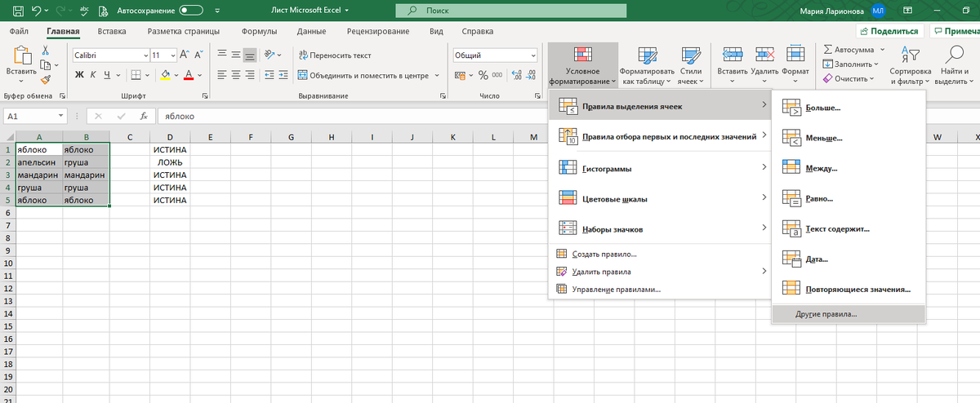Click the Поделиться share button
Screen dimensions: 980x403
891,31
